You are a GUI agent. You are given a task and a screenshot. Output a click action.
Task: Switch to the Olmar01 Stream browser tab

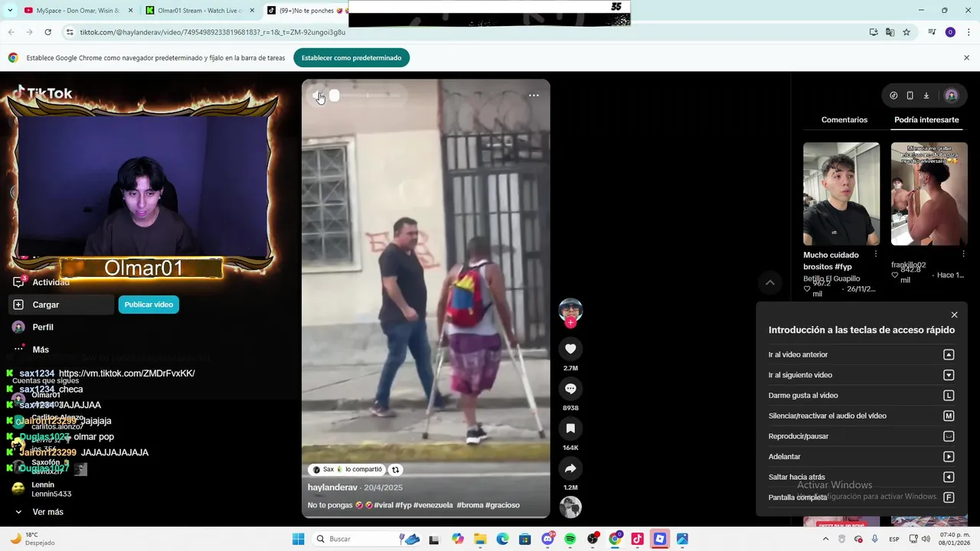199,11
